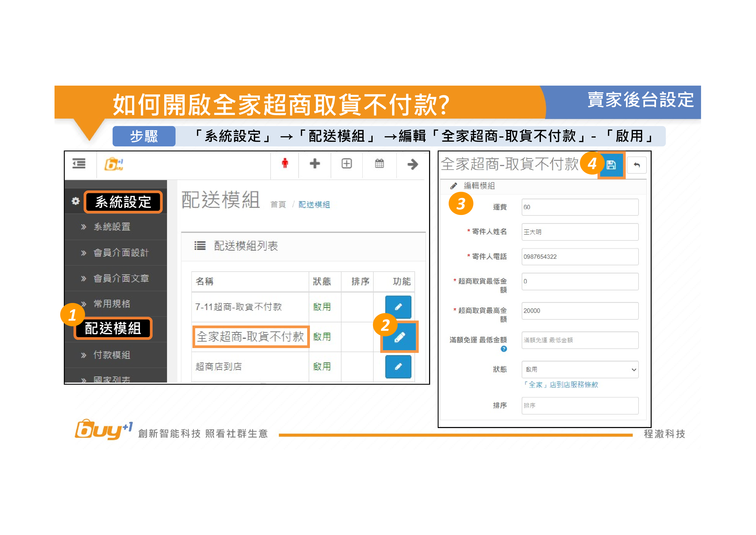This screenshot has height=535, width=756.
Task: Edit the 7-11超商-取貨不付款 row pencil button
Action: [398, 307]
